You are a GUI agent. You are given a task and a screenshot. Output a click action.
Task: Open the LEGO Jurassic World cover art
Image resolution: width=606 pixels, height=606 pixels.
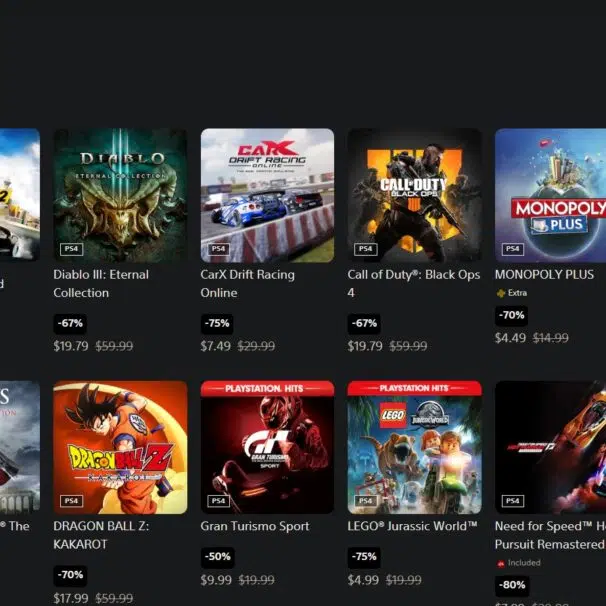tap(415, 448)
